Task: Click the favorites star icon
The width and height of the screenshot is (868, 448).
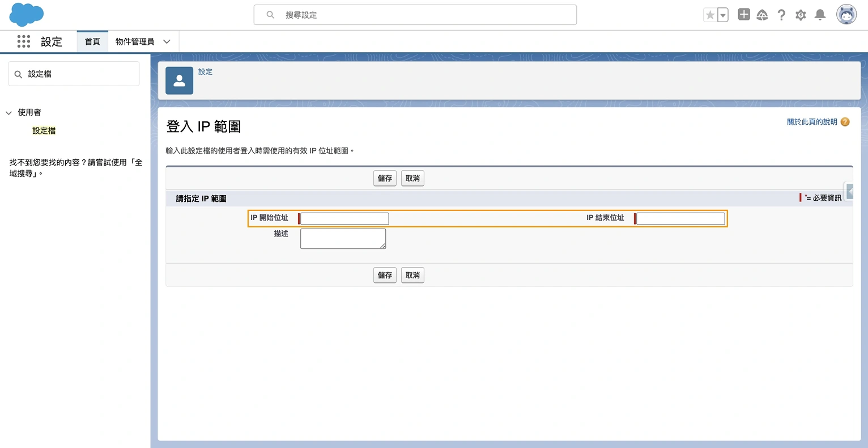Action: 710,15
